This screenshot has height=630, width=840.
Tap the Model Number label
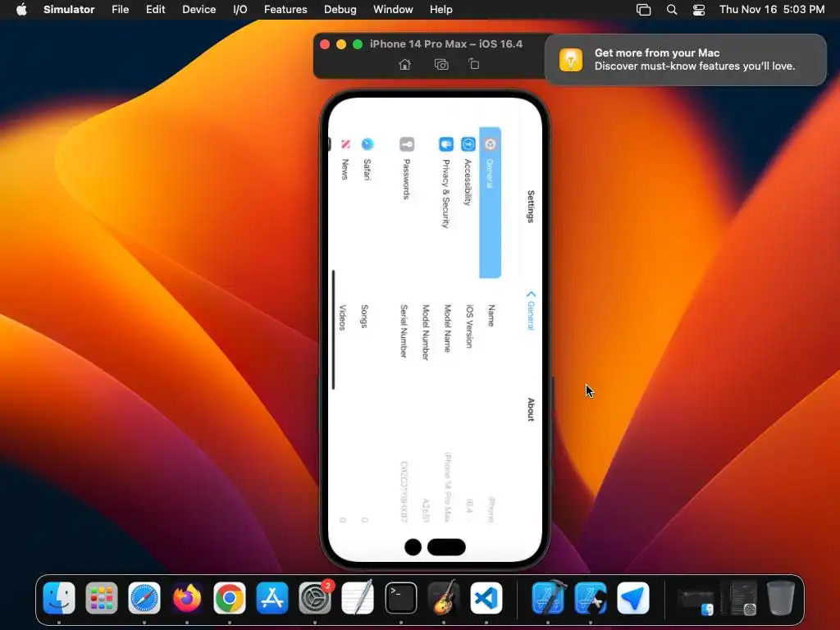(x=426, y=332)
